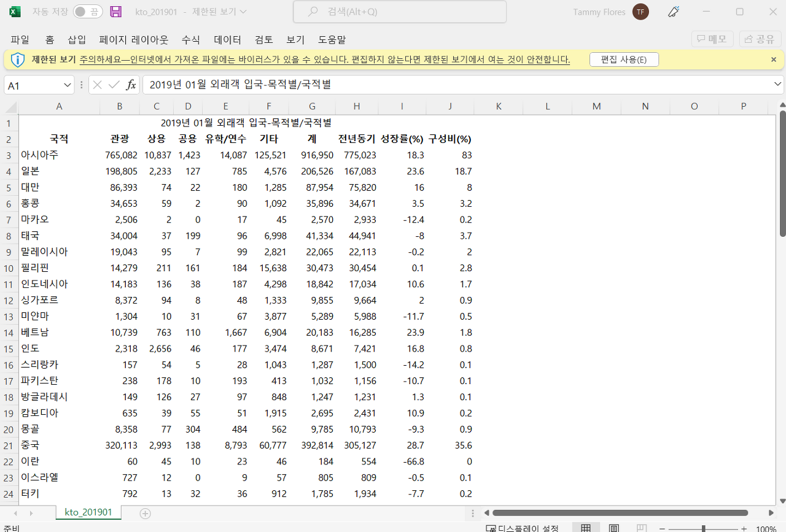Click the zoom out minus button

point(663,529)
